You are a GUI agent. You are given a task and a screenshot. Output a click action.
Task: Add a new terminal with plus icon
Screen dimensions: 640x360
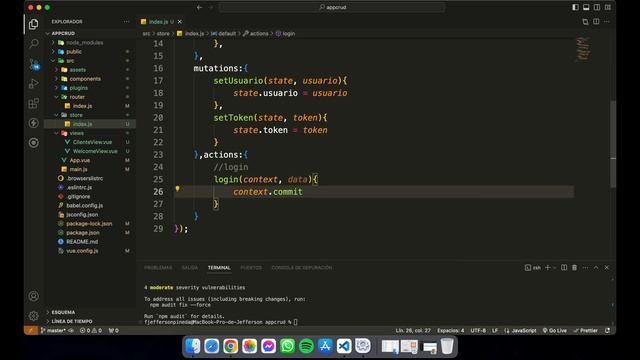tap(548, 267)
